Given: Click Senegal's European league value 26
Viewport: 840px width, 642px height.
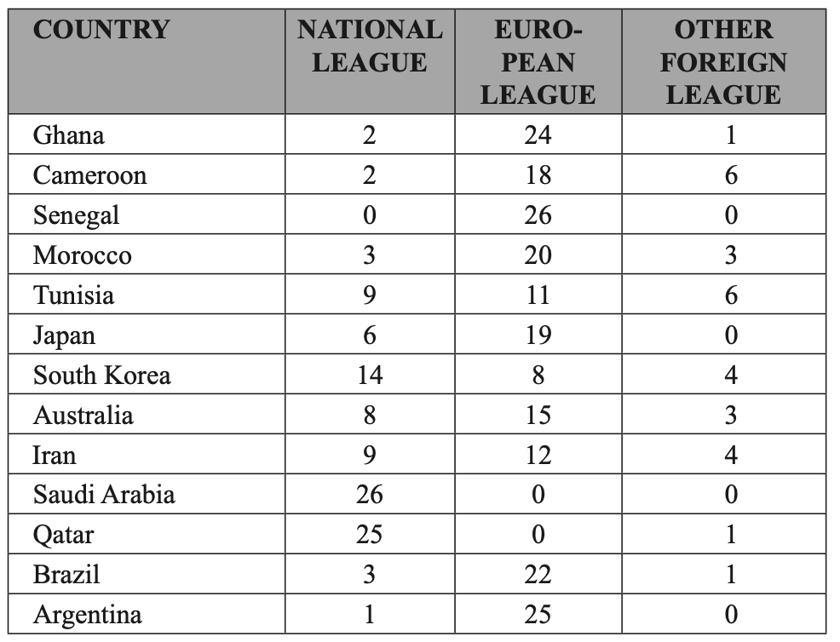Looking at the screenshot, I should pos(538,215).
